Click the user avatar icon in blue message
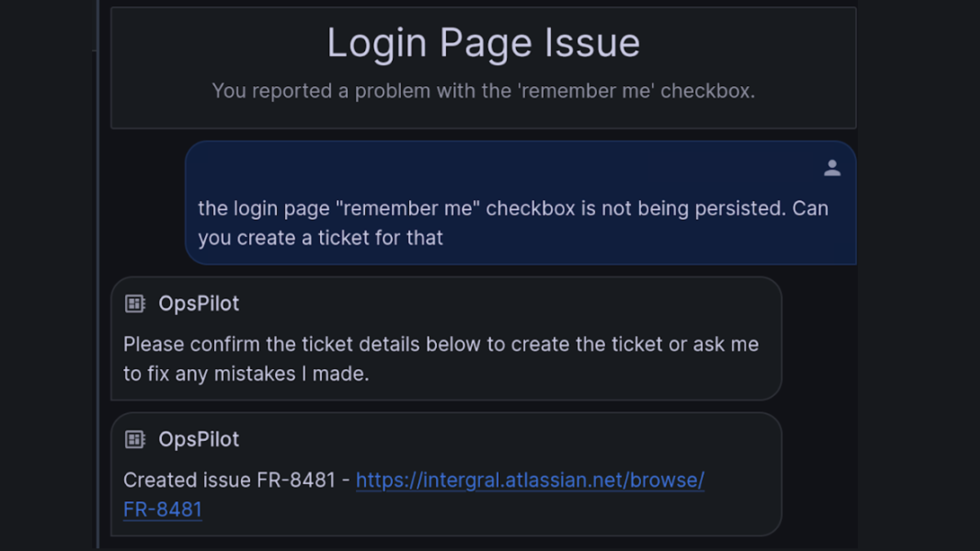 pyautogui.click(x=832, y=168)
